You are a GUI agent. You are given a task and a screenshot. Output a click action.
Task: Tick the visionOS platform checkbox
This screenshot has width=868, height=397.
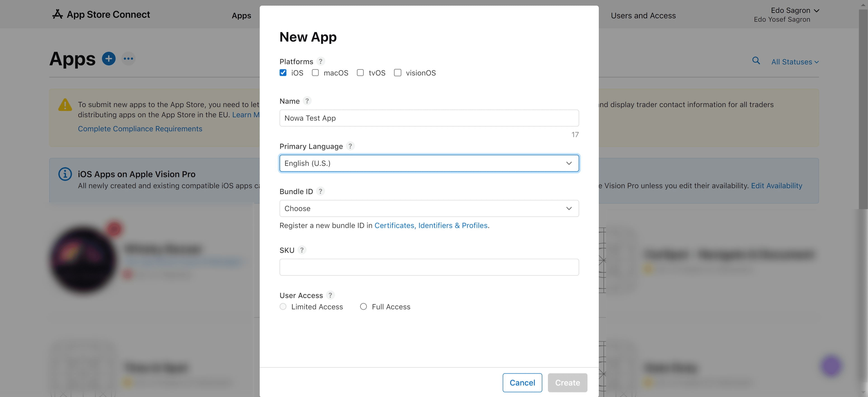coord(397,73)
